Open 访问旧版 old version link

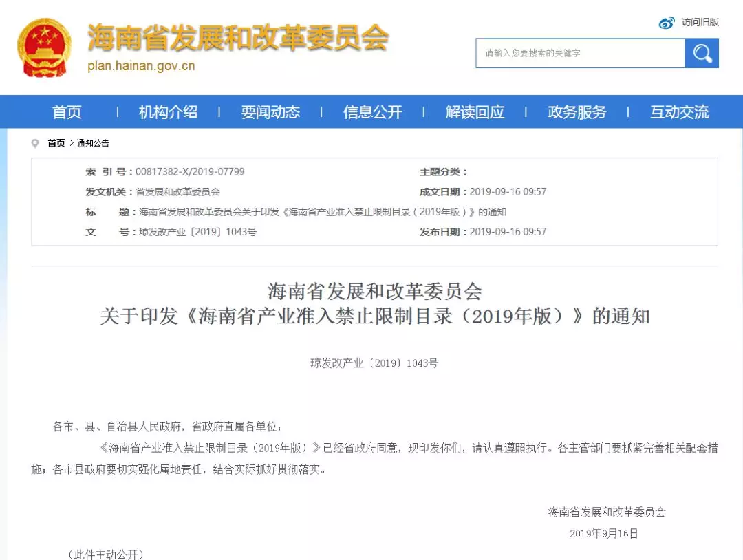click(x=700, y=23)
